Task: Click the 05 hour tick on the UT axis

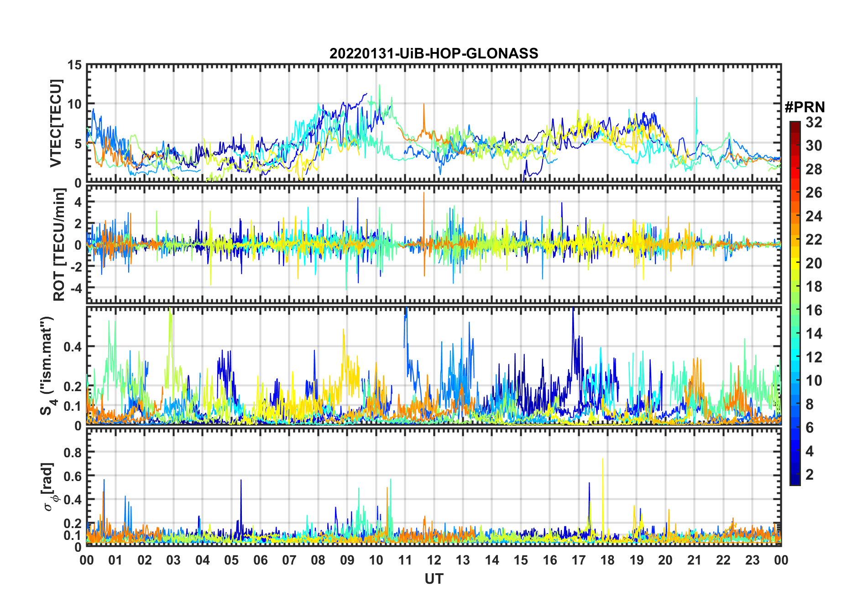Action: pyautogui.click(x=231, y=560)
